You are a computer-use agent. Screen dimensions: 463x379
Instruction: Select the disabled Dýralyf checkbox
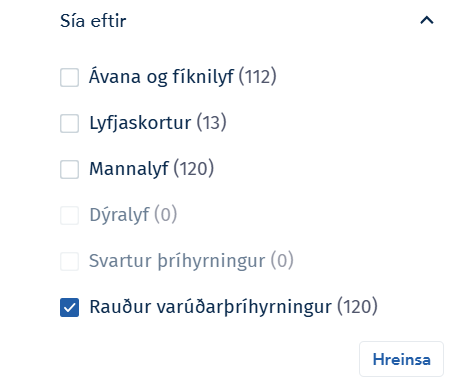pos(69,215)
